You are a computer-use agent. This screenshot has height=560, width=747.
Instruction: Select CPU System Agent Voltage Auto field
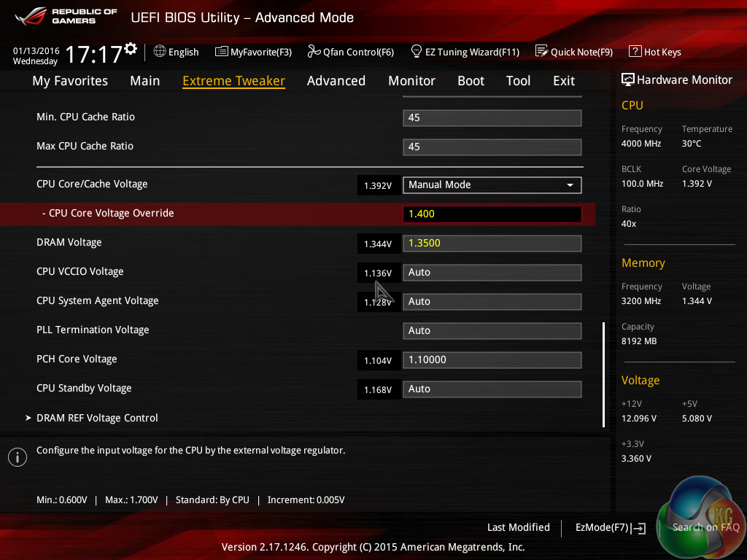492,301
